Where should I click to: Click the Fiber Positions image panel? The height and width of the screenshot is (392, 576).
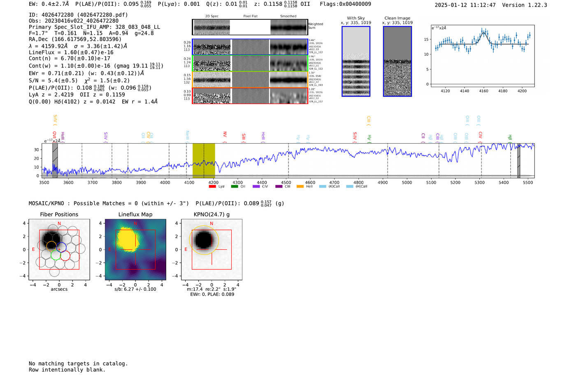[59, 249]
